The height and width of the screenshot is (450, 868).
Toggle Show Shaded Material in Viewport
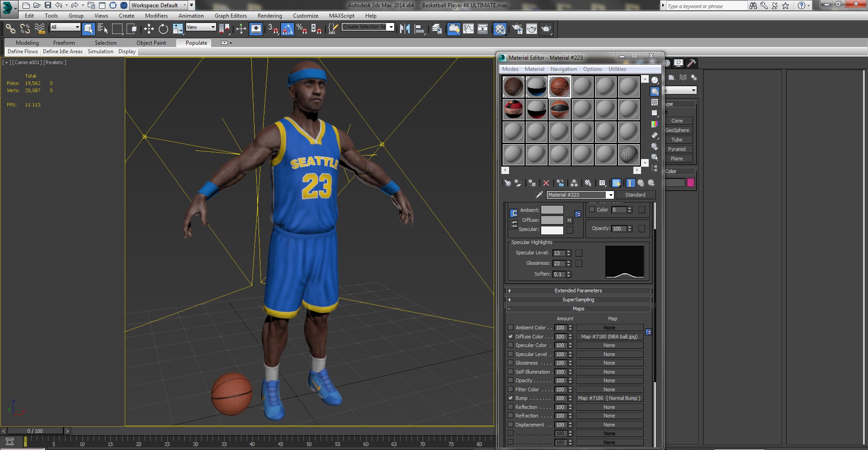(616, 183)
